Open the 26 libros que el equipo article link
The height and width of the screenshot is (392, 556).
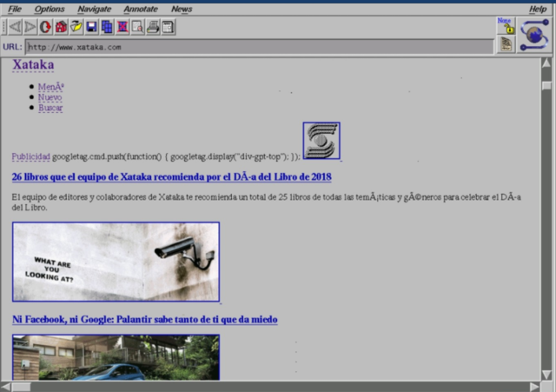click(x=172, y=176)
